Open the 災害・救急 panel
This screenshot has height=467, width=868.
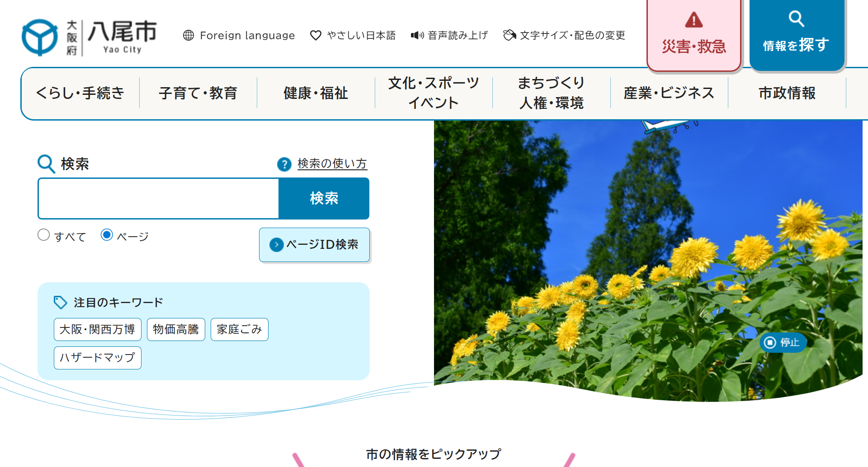[x=694, y=35]
